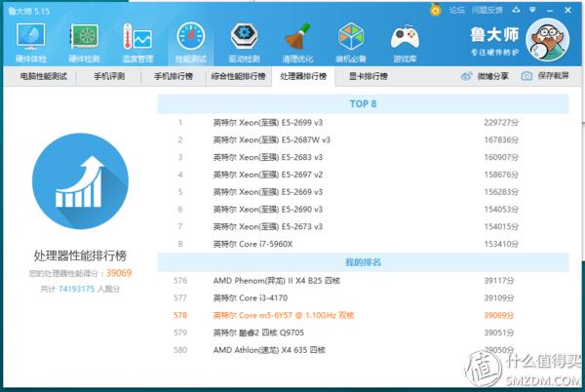This screenshot has width=585, height=392.
Task: Click the 鲁大师 mascot avatar
Action: [547, 40]
